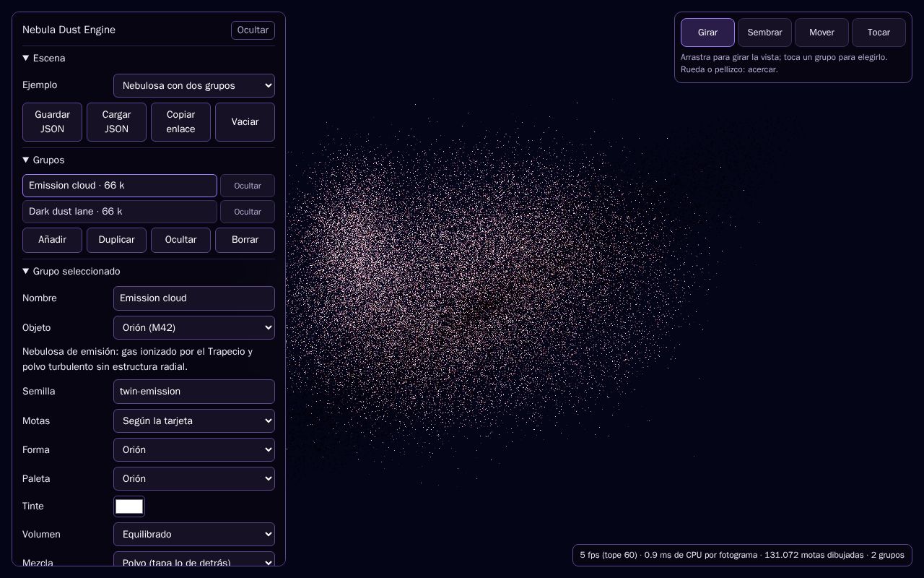This screenshot has height=578, width=924.
Task: Open the Motas dropdown
Action: point(194,420)
